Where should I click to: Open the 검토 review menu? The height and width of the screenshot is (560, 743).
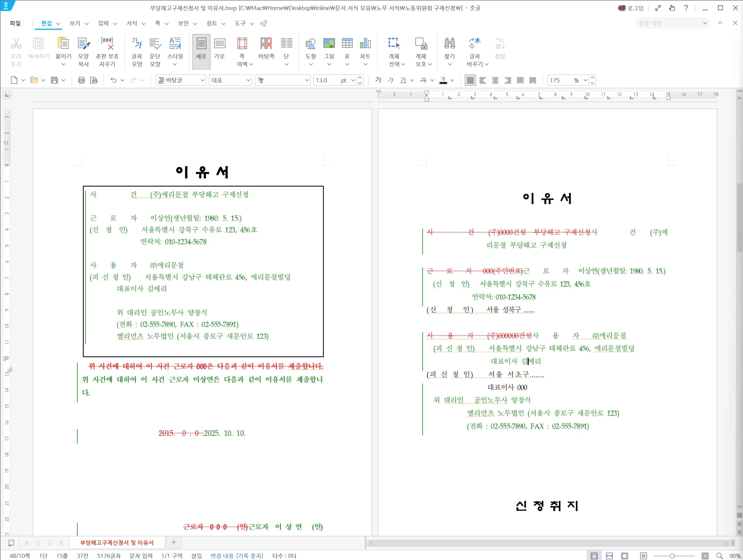pyautogui.click(x=212, y=23)
